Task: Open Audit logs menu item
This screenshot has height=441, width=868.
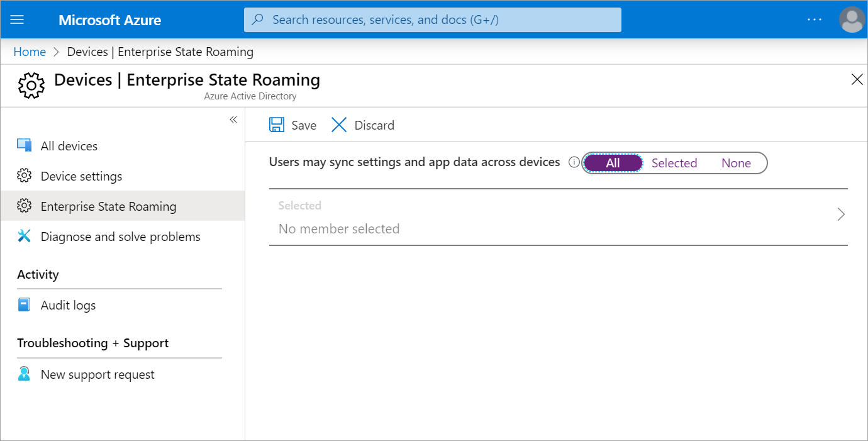Action: pyautogui.click(x=123, y=305)
